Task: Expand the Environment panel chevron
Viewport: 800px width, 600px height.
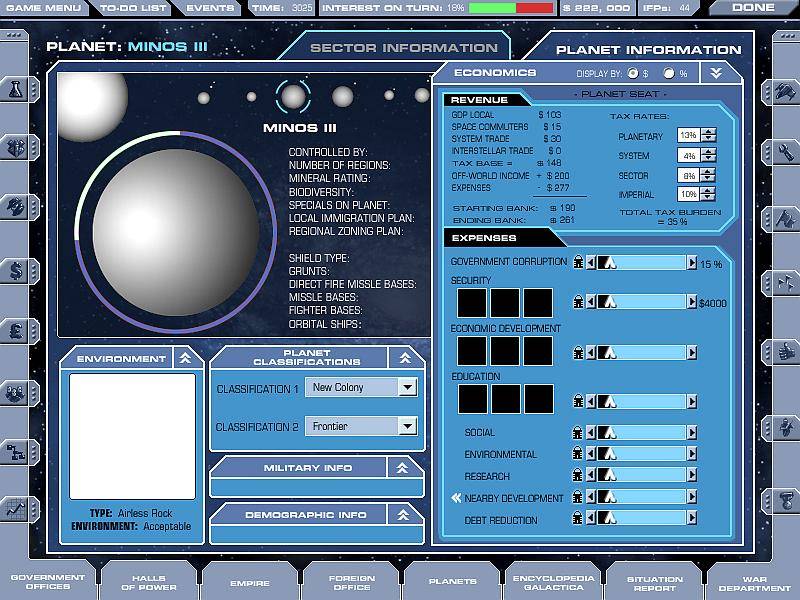Action: pos(186,358)
